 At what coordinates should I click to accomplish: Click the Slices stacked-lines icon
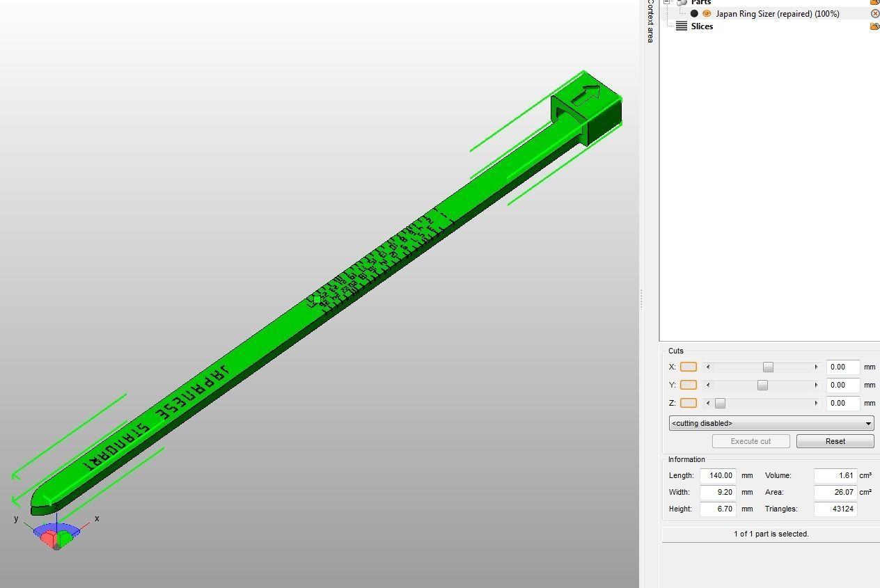(x=682, y=26)
